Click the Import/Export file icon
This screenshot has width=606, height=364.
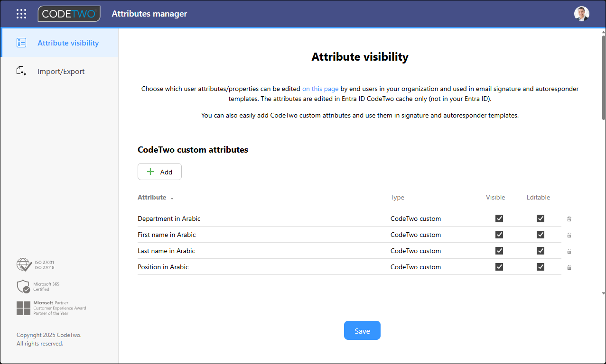(21, 71)
